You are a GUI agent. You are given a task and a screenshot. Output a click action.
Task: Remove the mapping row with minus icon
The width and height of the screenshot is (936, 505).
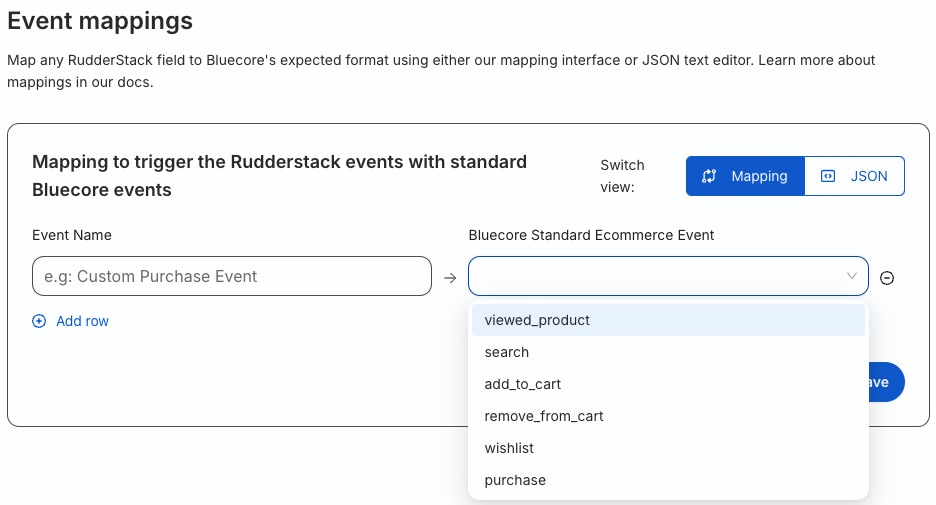886,278
